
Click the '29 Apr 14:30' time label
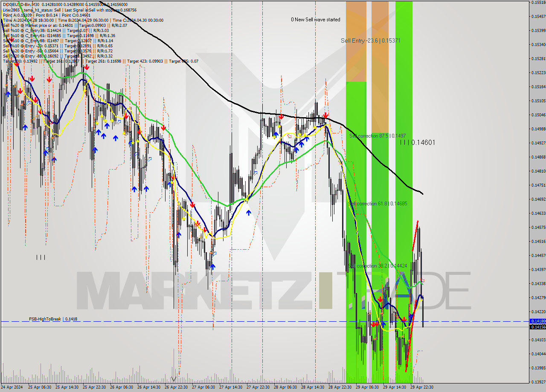click(395, 387)
